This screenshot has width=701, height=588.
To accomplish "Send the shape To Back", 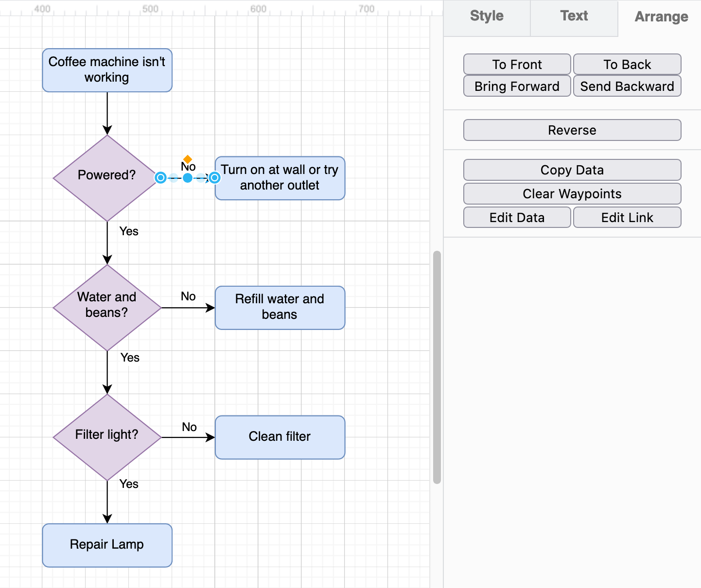I will [x=627, y=64].
